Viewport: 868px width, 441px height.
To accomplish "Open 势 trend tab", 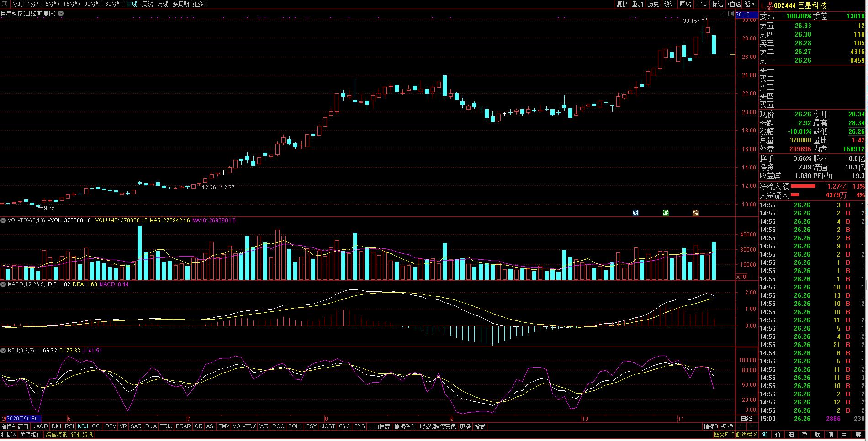I will (x=804, y=435).
